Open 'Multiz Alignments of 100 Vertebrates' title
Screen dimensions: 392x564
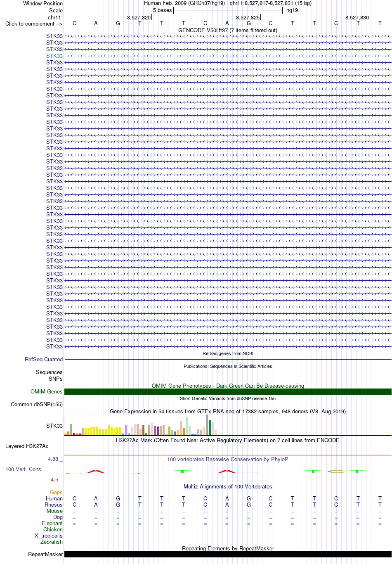[x=228, y=486]
